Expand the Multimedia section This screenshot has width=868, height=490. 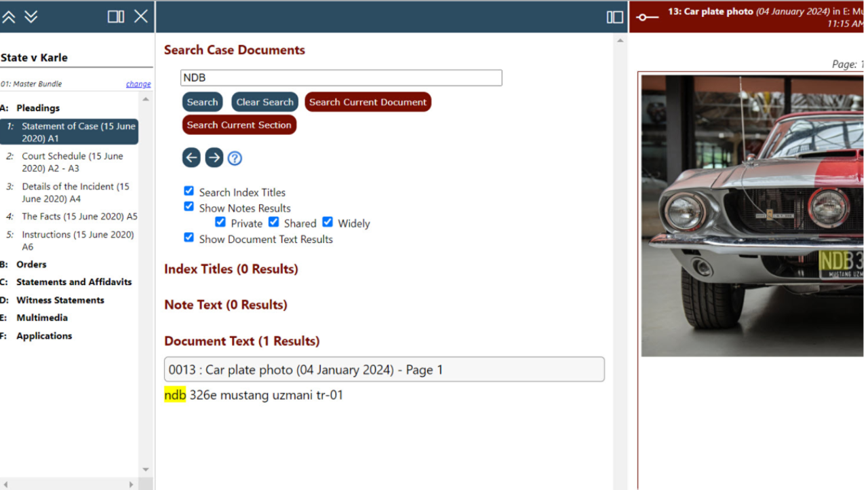(42, 318)
